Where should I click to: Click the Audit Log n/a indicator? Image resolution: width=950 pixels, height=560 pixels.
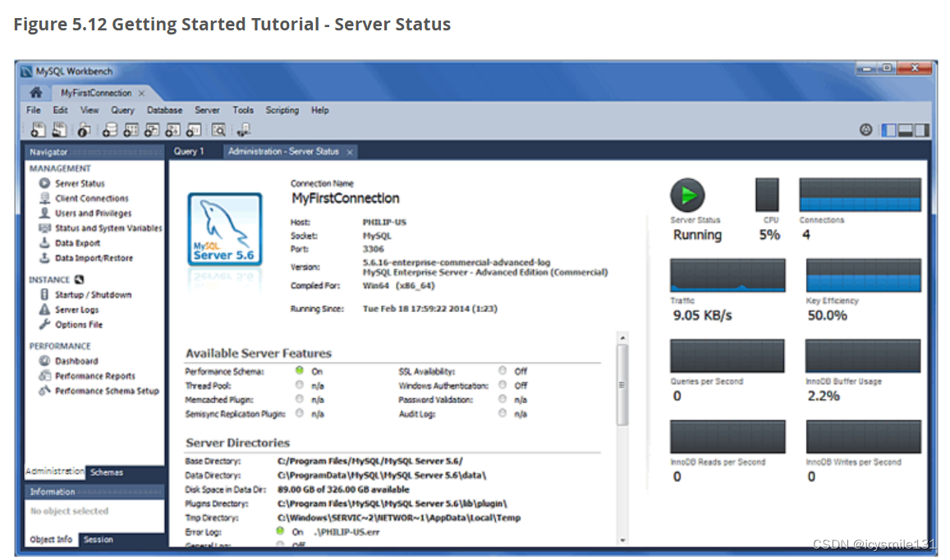[x=503, y=413]
